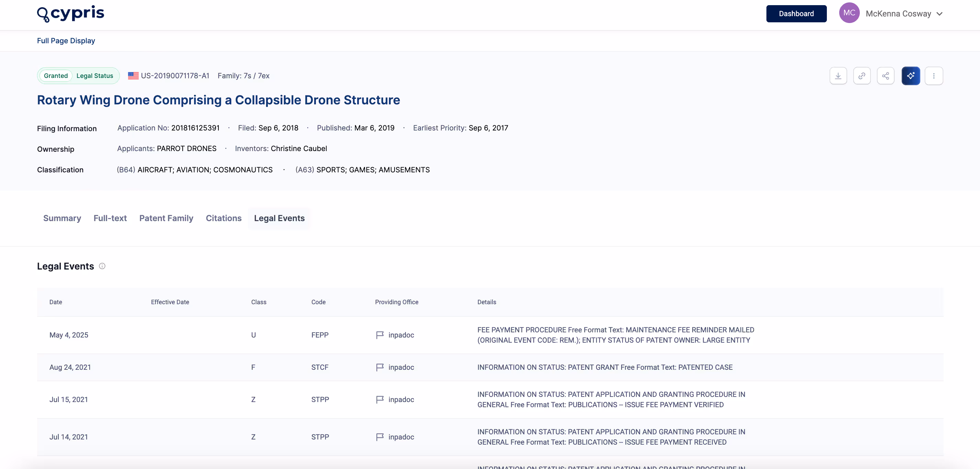The image size is (980, 469).
Task: Switch to the Summary tab
Action: click(62, 218)
